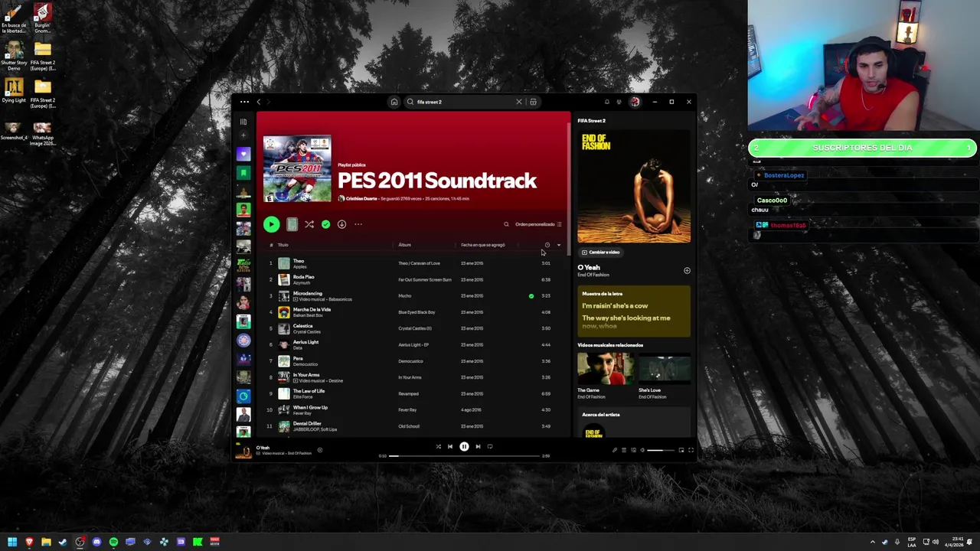This screenshot has height=551, width=980.
Task: Toggle the liked checkmark on Microdancing
Action: pyautogui.click(x=531, y=295)
